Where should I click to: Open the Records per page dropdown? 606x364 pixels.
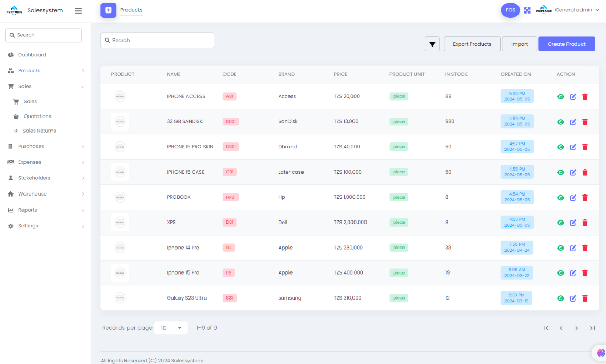pos(171,328)
